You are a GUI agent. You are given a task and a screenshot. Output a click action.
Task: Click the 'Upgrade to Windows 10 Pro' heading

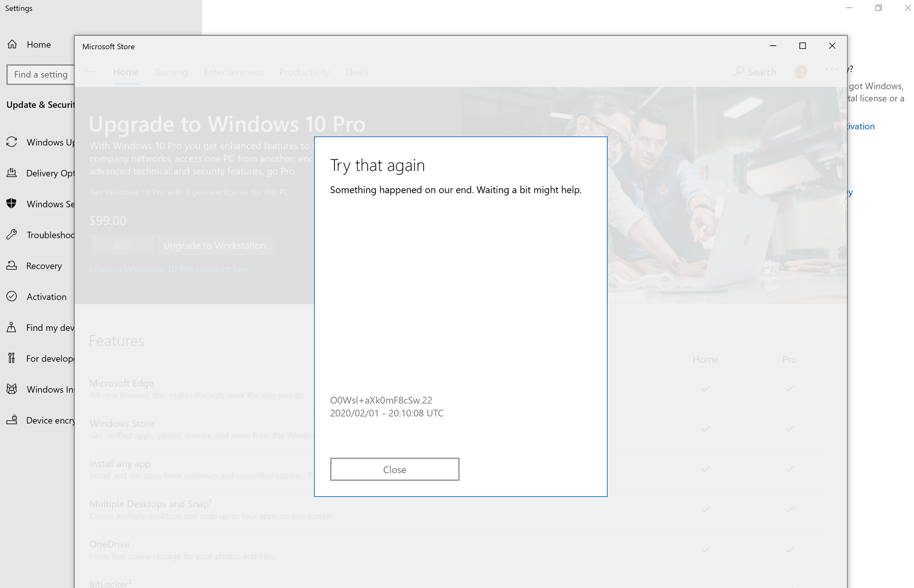coord(227,124)
